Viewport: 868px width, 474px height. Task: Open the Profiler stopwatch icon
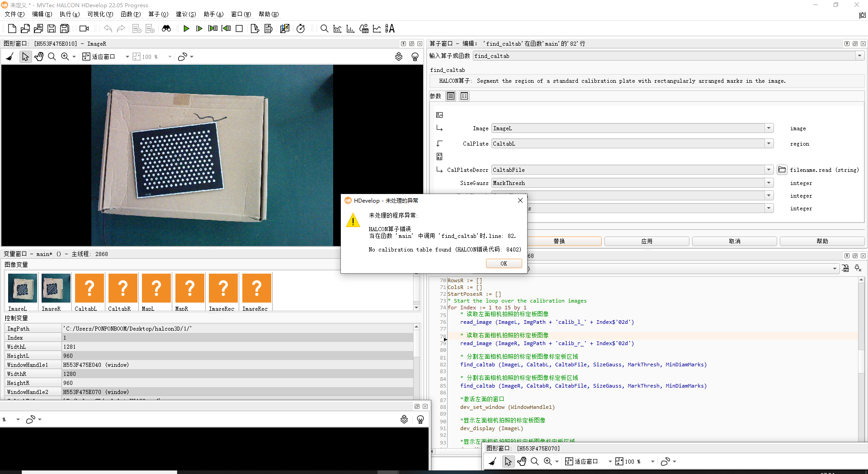coord(301,28)
